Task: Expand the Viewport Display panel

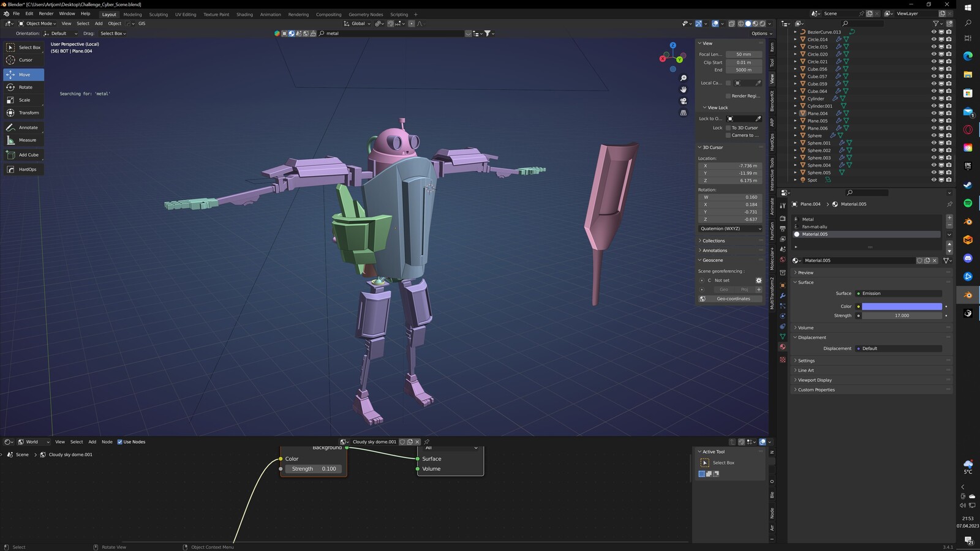Action: [x=815, y=380]
